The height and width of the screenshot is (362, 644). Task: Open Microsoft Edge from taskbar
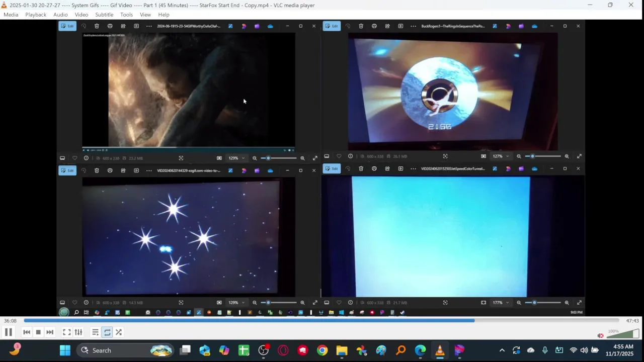pos(420,350)
